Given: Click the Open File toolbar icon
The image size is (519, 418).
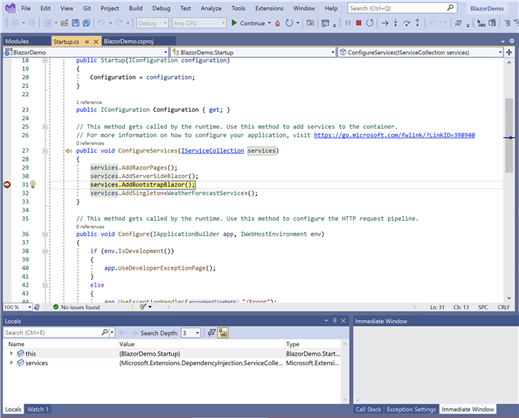Looking at the screenshot, I should click(64, 23).
